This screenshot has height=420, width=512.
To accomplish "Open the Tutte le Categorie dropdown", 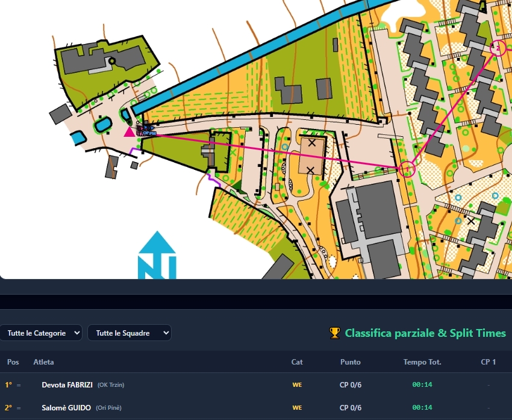I will pos(41,333).
